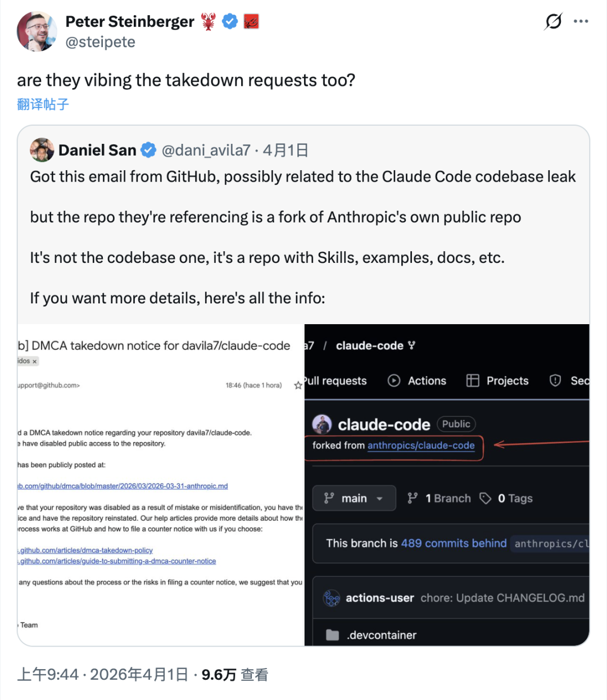Expand the main branch dropdown
Screen dimensions: 607x700
point(354,498)
